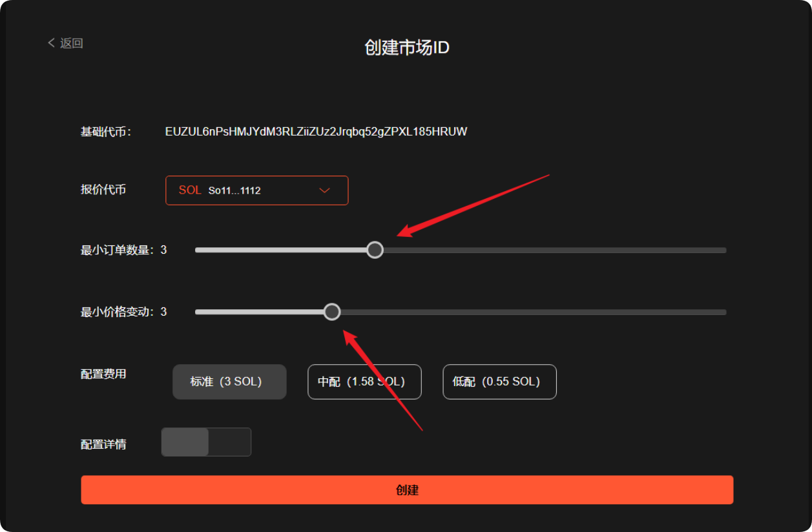Viewport: 812px width, 532px height.
Task: Click the orange 创建 button
Action: tap(407, 490)
